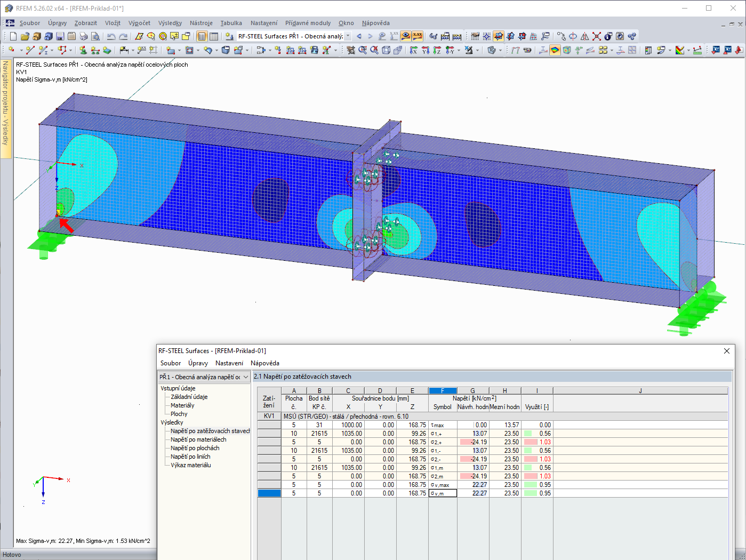Open Úpravy menu in RF-STEEL Surfaces dialog
746x560 pixels.
click(x=198, y=363)
